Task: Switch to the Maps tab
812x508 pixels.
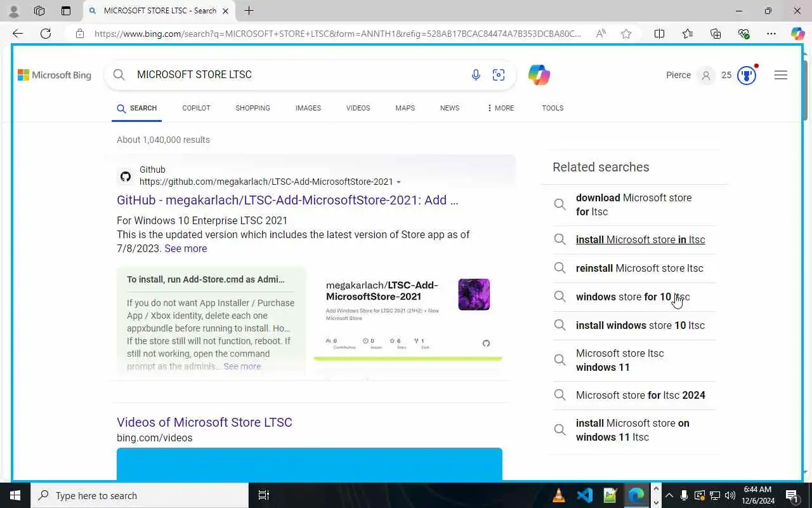Action: pos(405,108)
